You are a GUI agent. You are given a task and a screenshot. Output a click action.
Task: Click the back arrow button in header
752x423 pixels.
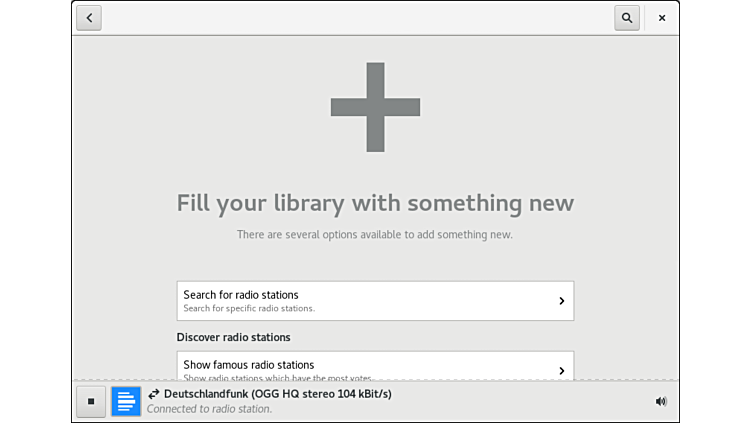[89, 18]
